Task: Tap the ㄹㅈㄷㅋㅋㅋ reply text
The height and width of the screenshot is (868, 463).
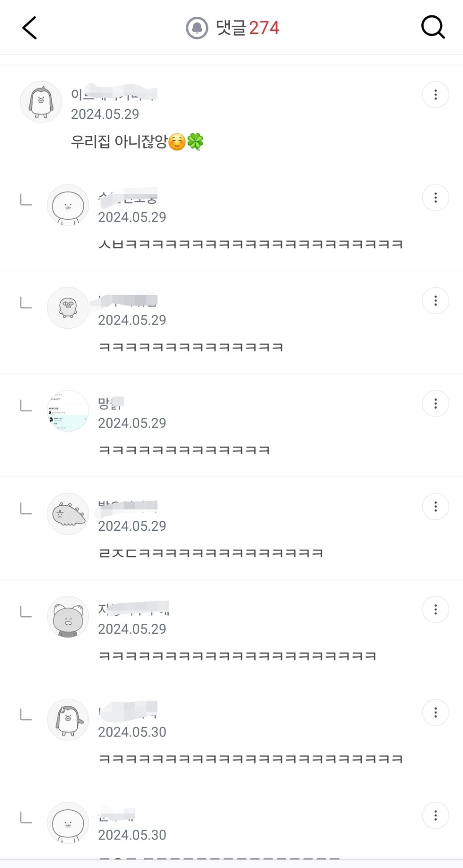Action: click(x=211, y=553)
